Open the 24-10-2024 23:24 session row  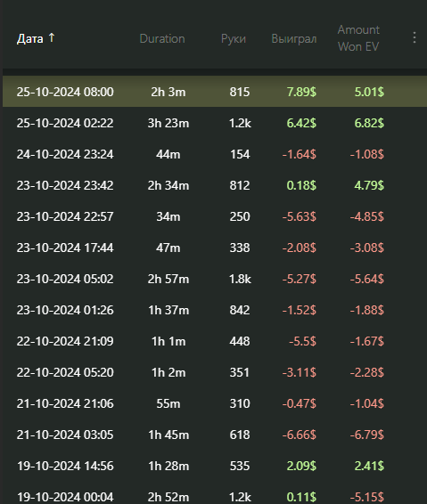click(x=215, y=154)
